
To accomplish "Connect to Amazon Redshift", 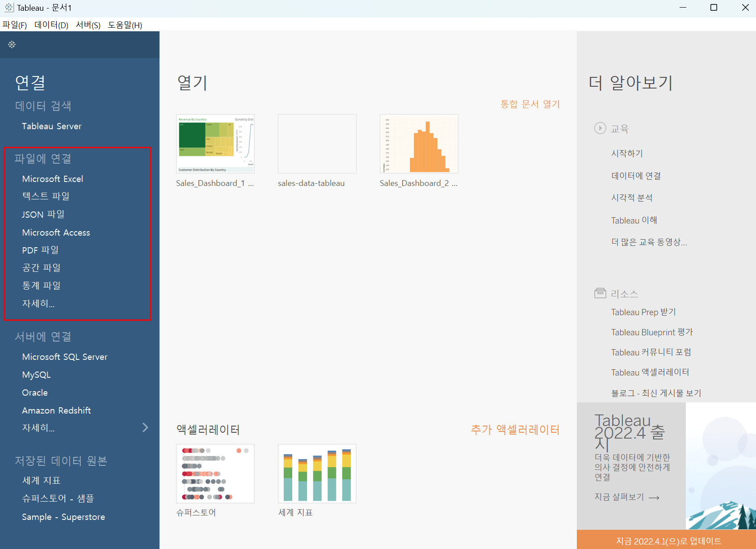I will [x=57, y=410].
